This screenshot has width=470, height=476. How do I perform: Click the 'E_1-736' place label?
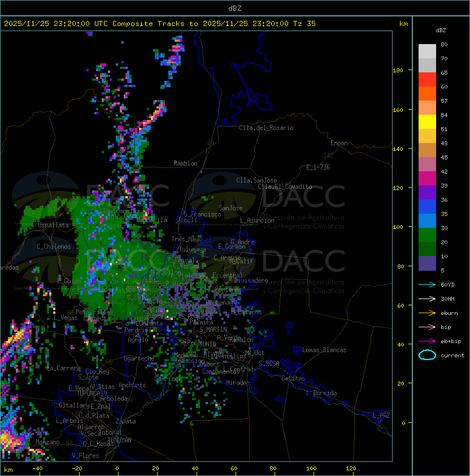click(318, 167)
